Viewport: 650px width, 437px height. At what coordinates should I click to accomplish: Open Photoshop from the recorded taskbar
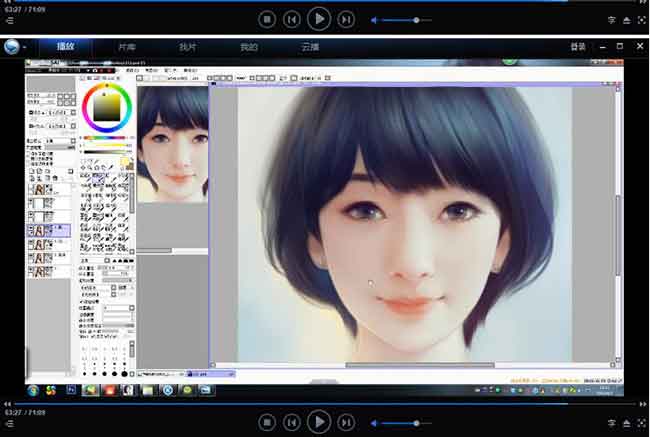pos(71,390)
